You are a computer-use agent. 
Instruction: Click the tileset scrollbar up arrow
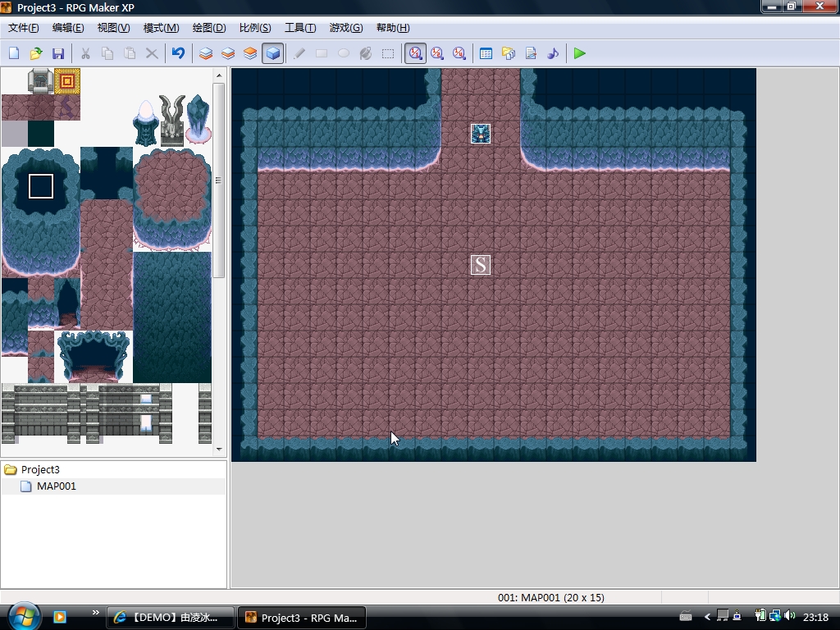tap(219, 75)
